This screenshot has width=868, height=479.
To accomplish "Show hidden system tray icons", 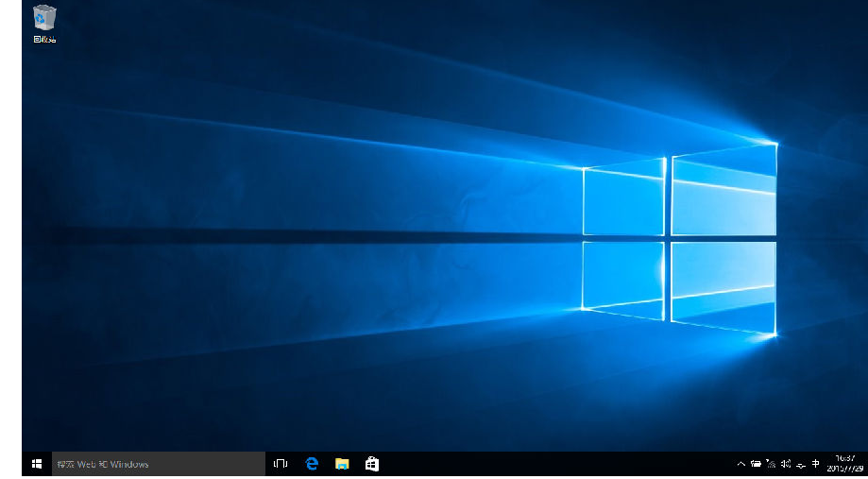I will pos(741,464).
